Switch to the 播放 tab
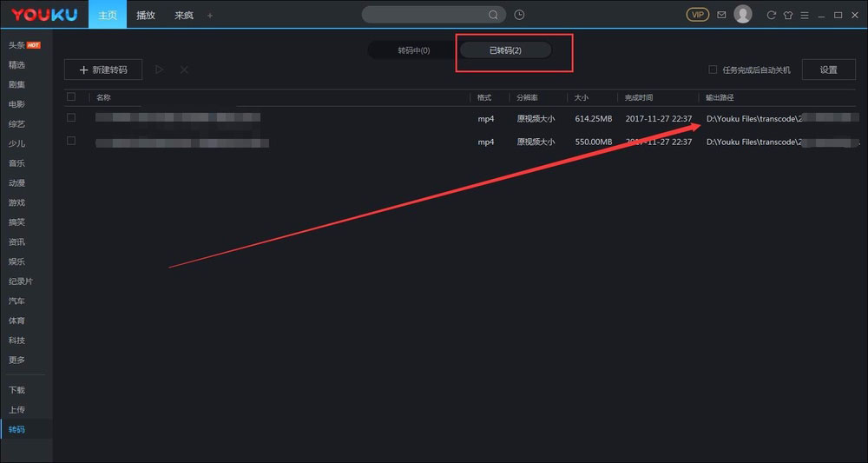The width and height of the screenshot is (868, 463). click(x=146, y=15)
